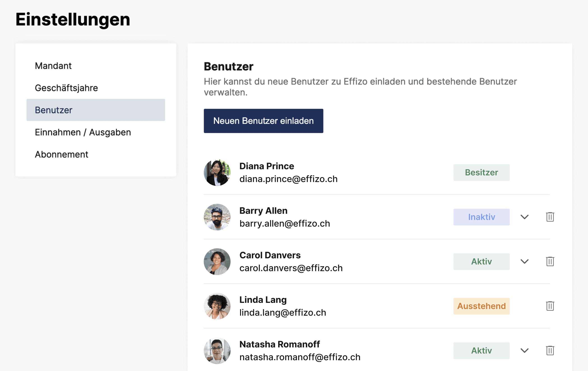This screenshot has height=371, width=588.
Task: Expand Natasha Romanoff's dropdown chevron
Action: pos(524,350)
